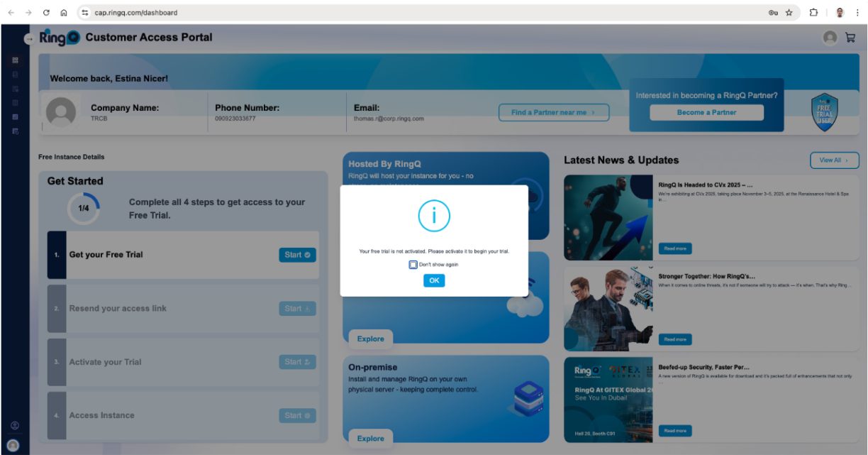Open the dashboard grid icon in sidebar
Viewport: 868px width, 455px height.
click(x=15, y=60)
